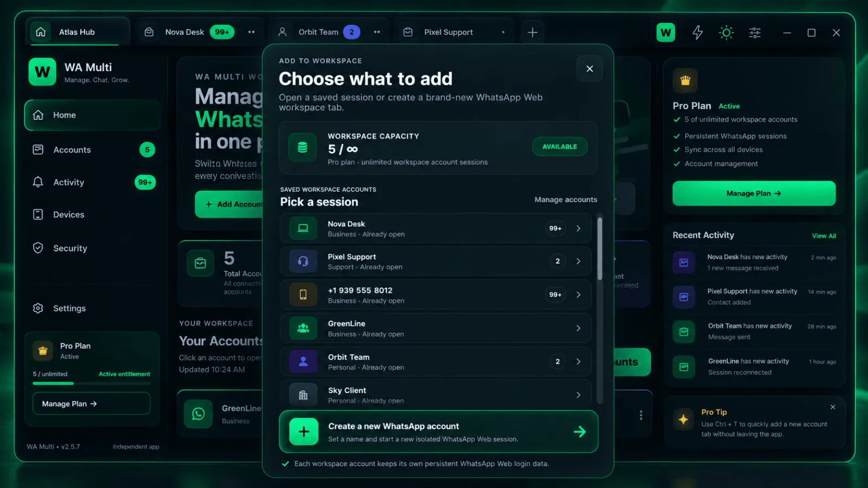Image resolution: width=868 pixels, height=488 pixels.
Task: Open the GreenLine card three-dot menu
Action: (641, 415)
